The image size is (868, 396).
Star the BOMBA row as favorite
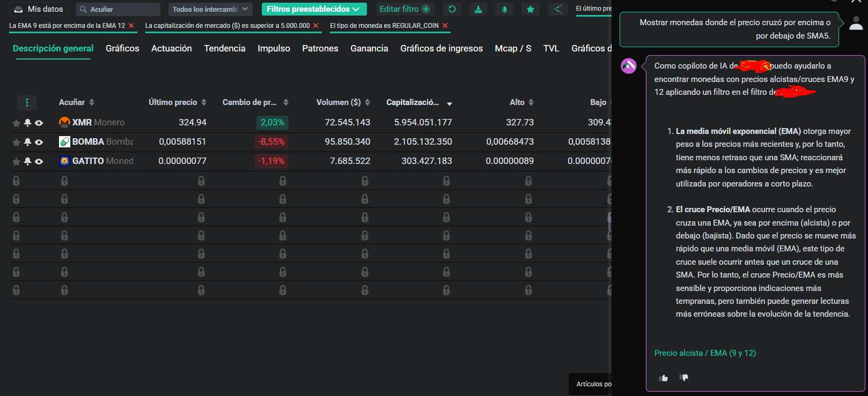point(16,143)
